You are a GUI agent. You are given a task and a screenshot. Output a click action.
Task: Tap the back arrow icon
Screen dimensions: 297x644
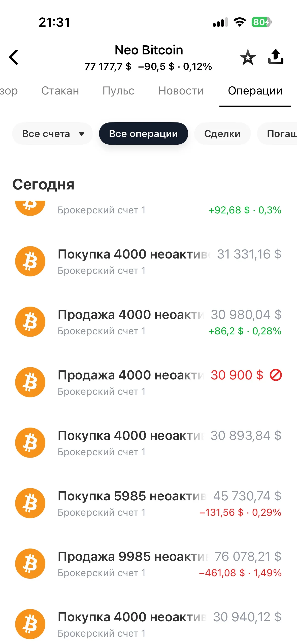pos(14,57)
